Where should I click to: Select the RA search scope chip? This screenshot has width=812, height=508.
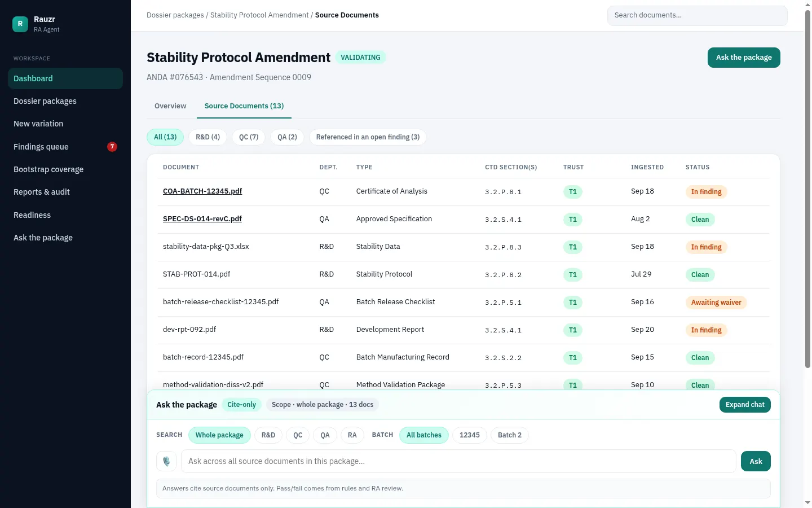352,435
